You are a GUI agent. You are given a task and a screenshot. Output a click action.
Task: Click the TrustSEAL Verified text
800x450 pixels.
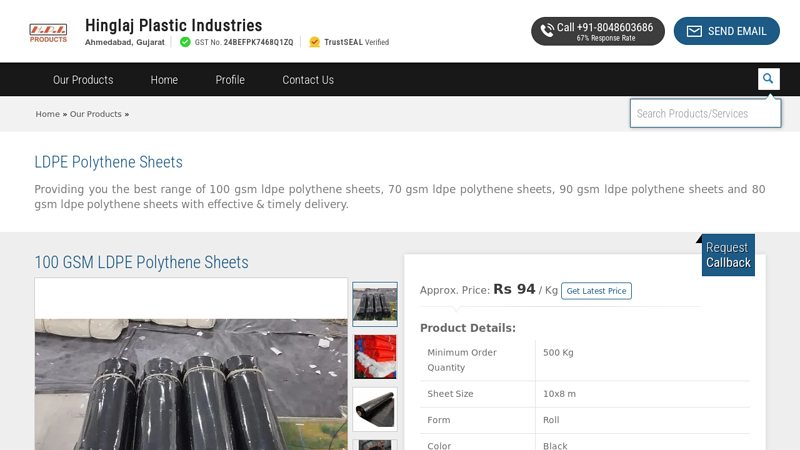point(356,42)
